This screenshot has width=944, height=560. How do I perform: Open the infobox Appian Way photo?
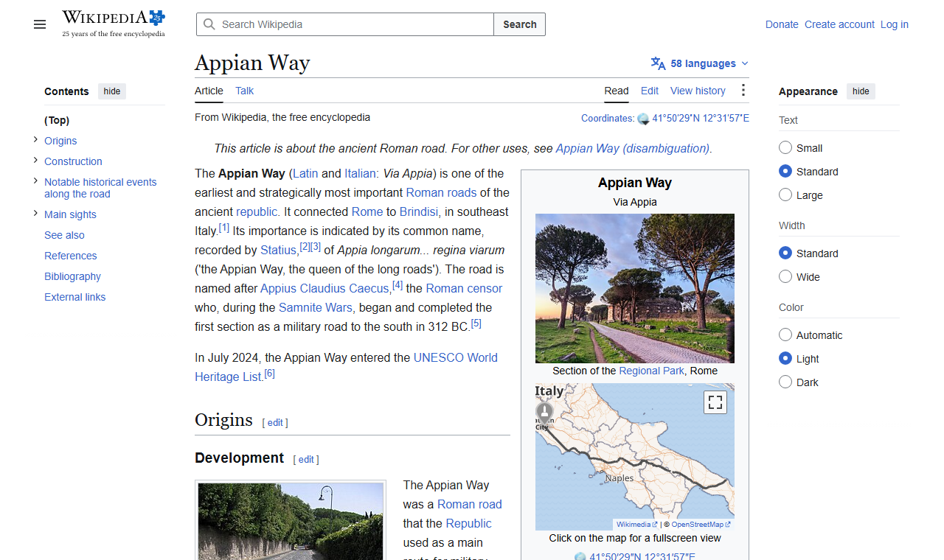tap(635, 288)
